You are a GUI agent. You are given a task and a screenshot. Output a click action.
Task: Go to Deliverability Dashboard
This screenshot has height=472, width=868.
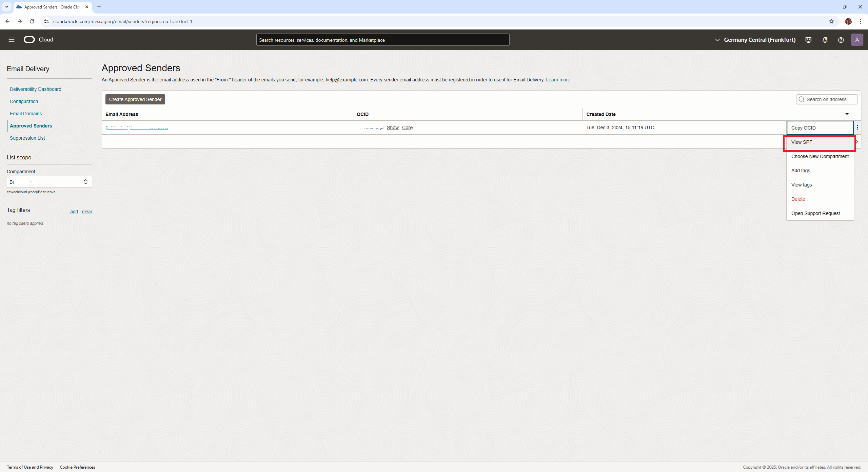coord(36,89)
